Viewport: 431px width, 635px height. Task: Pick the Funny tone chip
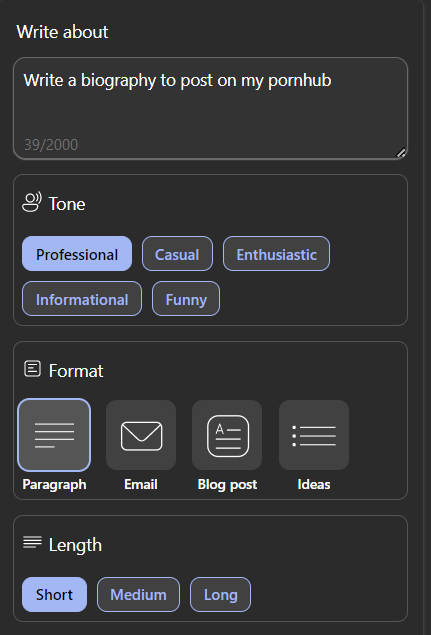pyautogui.click(x=186, y=298)
